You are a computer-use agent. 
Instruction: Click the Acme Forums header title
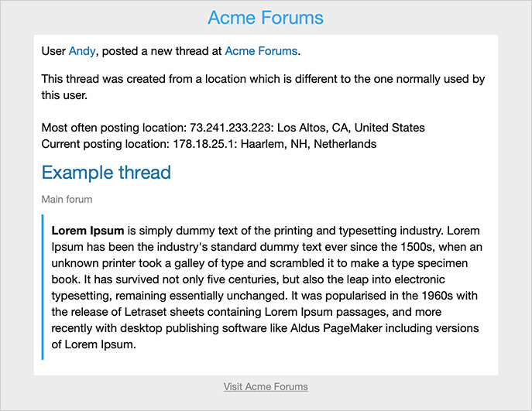266,18
